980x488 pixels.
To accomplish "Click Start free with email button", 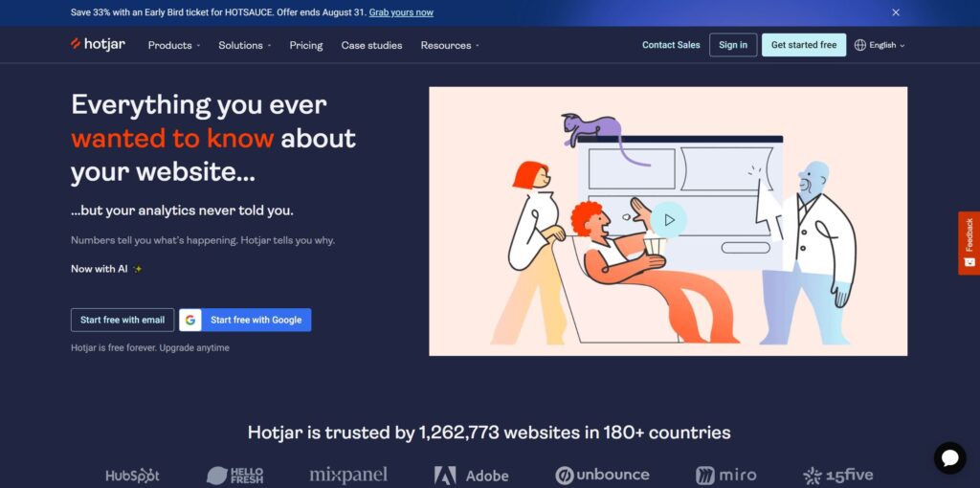I will pos(122,320).
